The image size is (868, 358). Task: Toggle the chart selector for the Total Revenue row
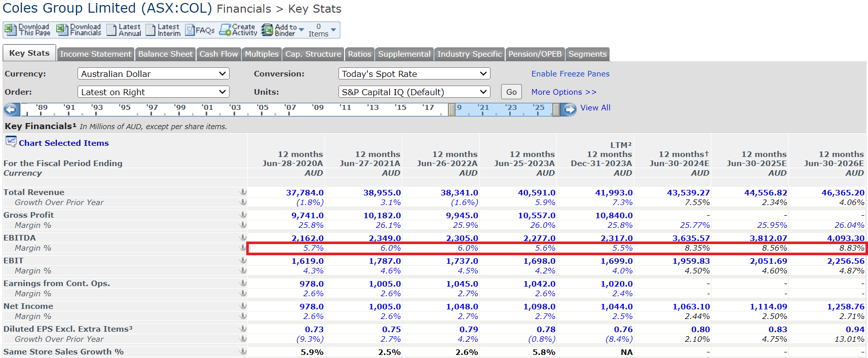(x=243, y=192)
